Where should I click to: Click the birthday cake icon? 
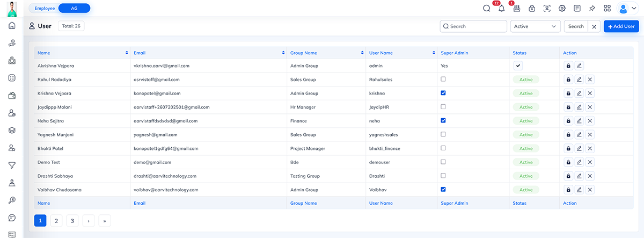517,8
